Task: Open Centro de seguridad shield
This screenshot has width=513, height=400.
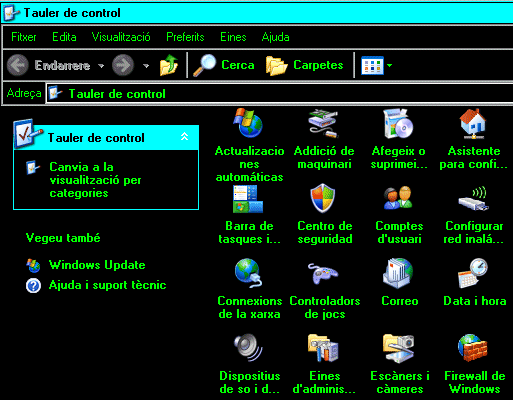Action: click(x=323, y=198)
